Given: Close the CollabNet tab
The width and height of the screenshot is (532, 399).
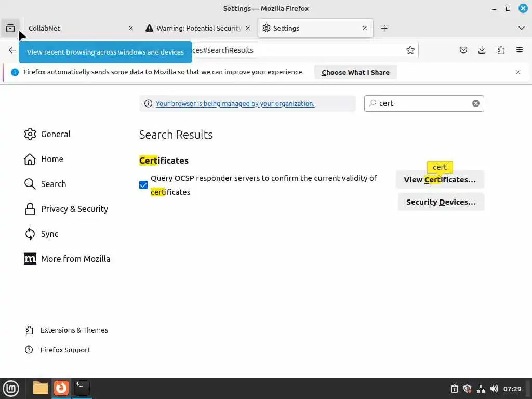Looking at the screenshot, I should point(130,28).
